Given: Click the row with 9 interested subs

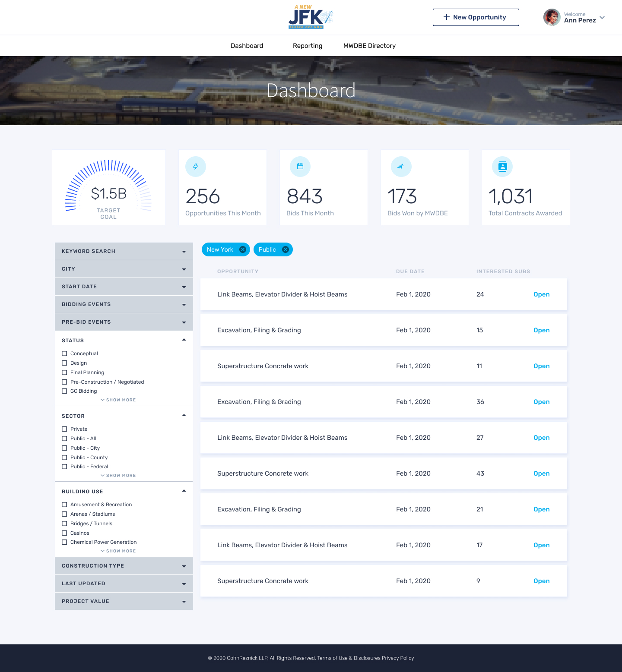Looking at the screenshot, I should pyautogui.click(x=384, y=581).
